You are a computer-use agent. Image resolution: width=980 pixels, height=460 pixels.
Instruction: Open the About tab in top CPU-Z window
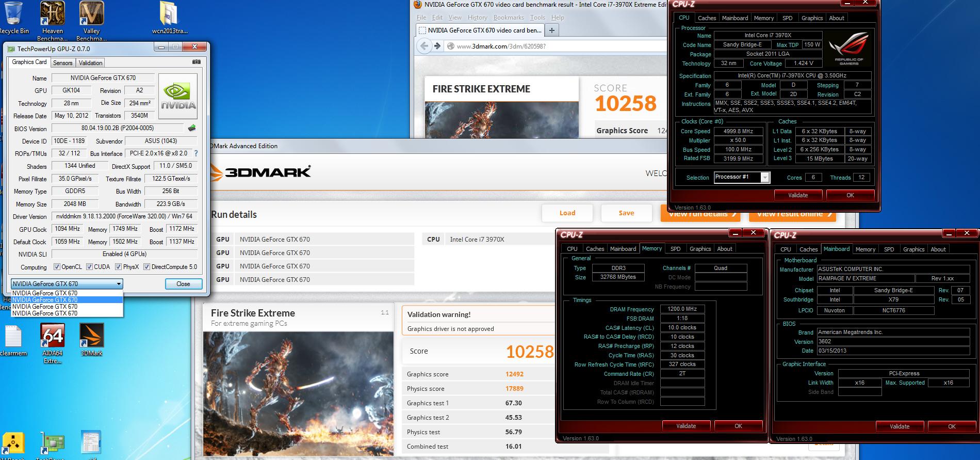(x=837, y=18)
